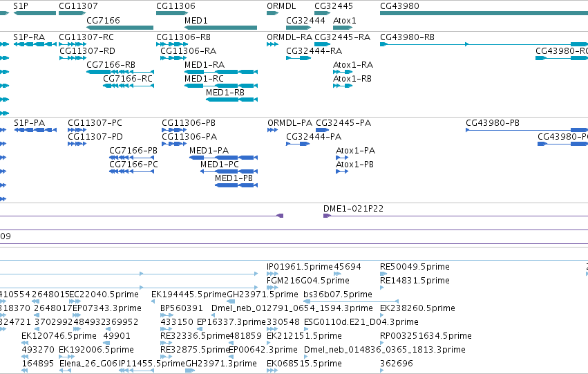This screenshot has height=374, width=588.
Task: Click transcript ORMDL-RA
Action: point(273,44)
